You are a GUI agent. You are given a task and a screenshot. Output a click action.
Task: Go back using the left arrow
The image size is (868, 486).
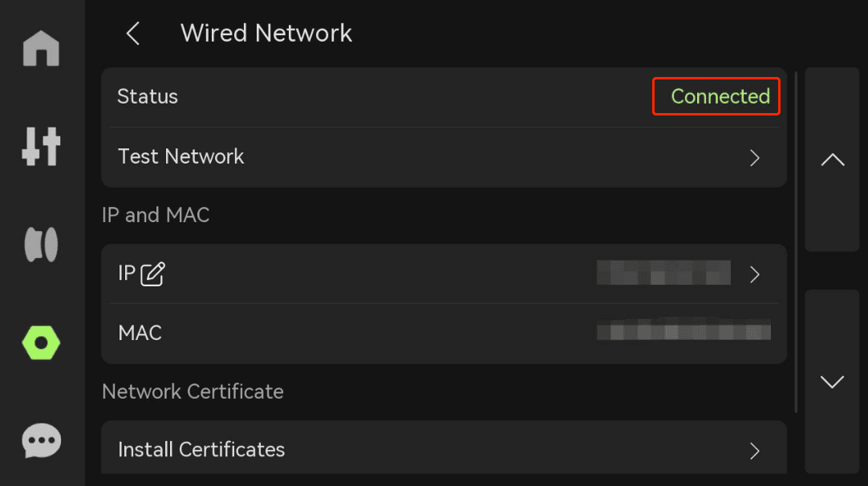(x=133, y=34)
